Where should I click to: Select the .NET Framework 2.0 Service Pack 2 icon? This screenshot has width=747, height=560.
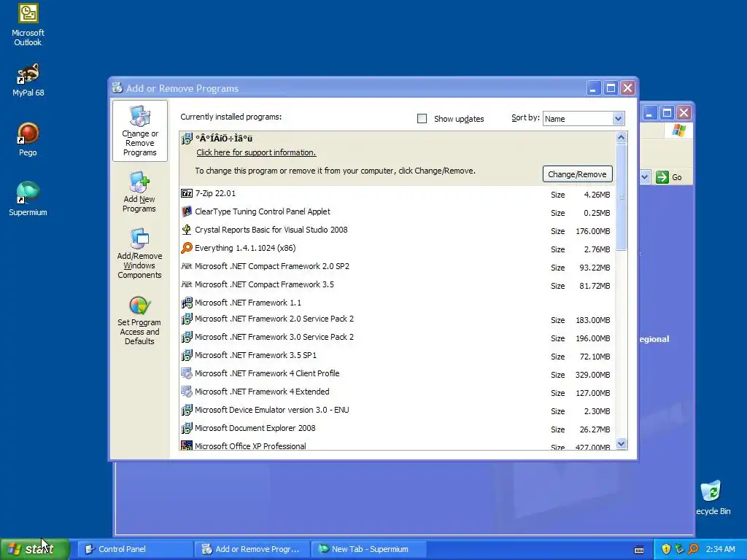[187, 319]
